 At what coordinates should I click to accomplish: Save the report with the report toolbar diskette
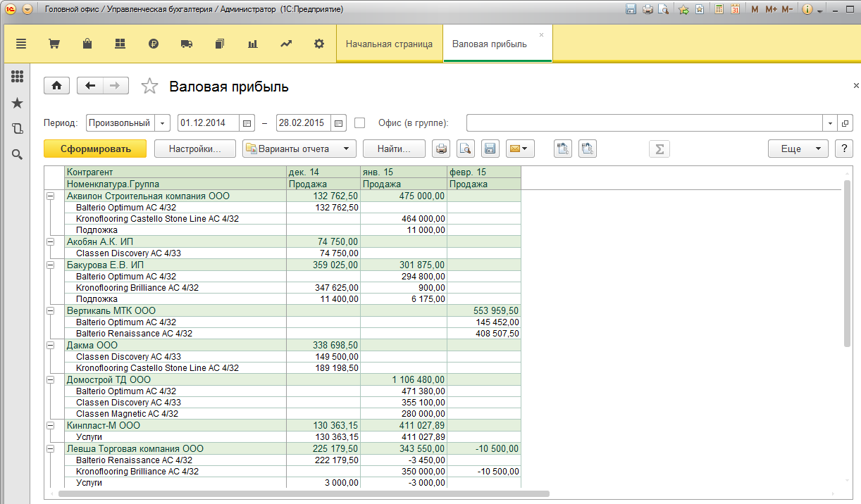coord(490,149)
